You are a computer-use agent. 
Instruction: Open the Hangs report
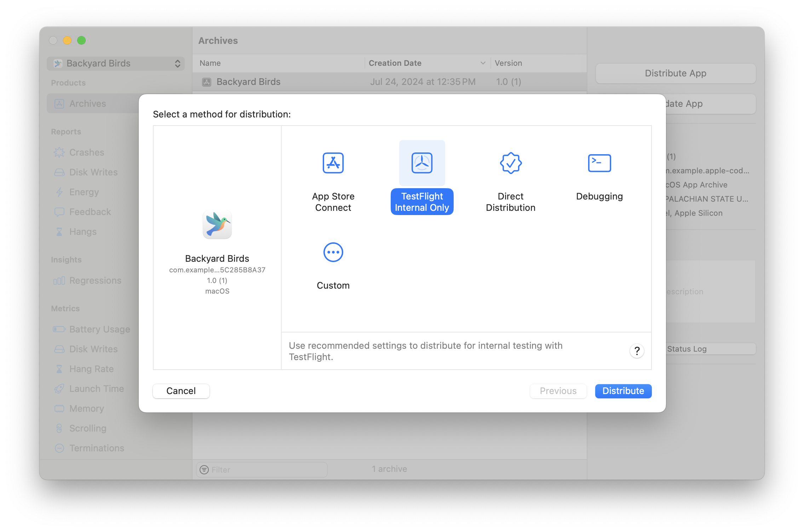83,232
